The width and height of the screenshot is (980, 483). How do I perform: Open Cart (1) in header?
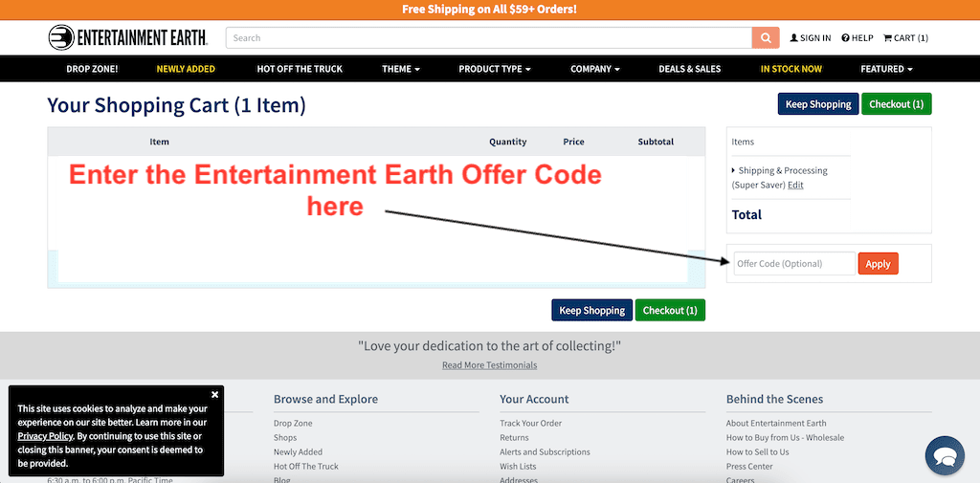pyautogui.click(x=905, y=37)
